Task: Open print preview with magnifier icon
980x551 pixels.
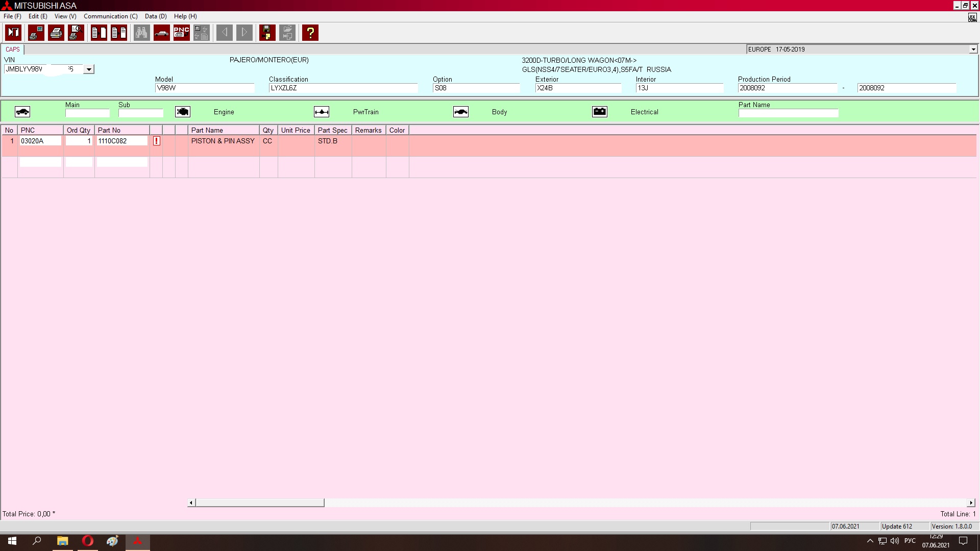Action: tap(76, 33)
